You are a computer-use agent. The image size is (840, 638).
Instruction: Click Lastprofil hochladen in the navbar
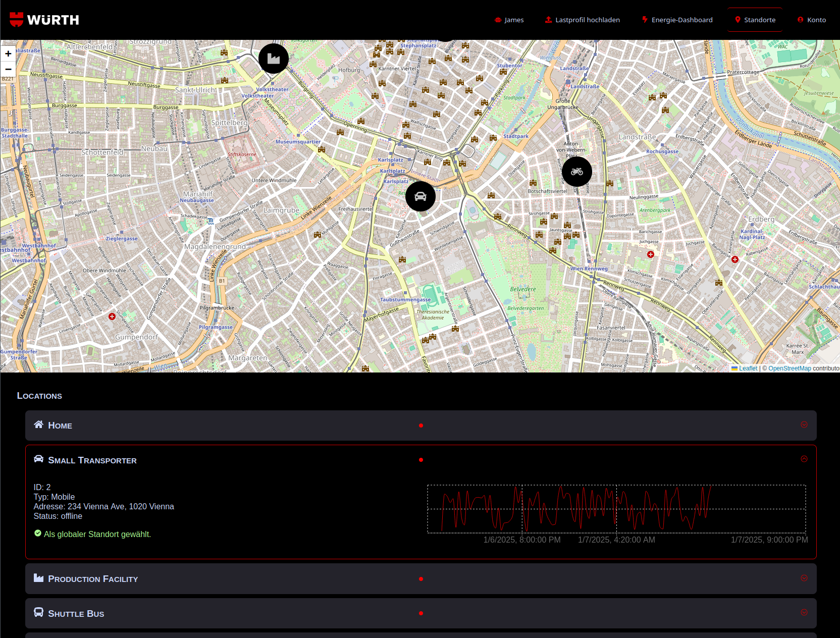tap(588, 20)
